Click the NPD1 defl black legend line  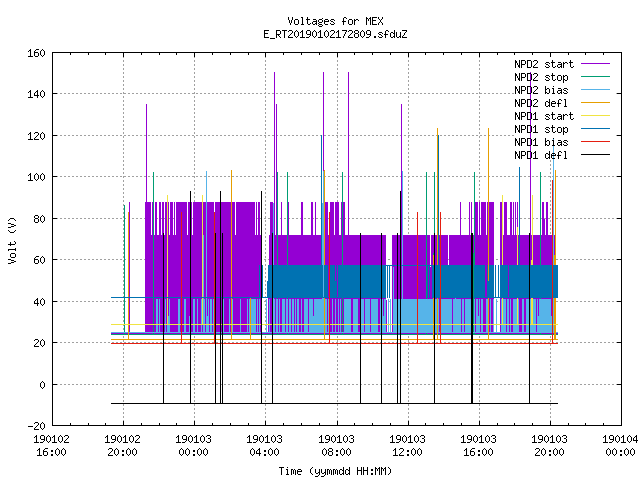tap(595, 155)
